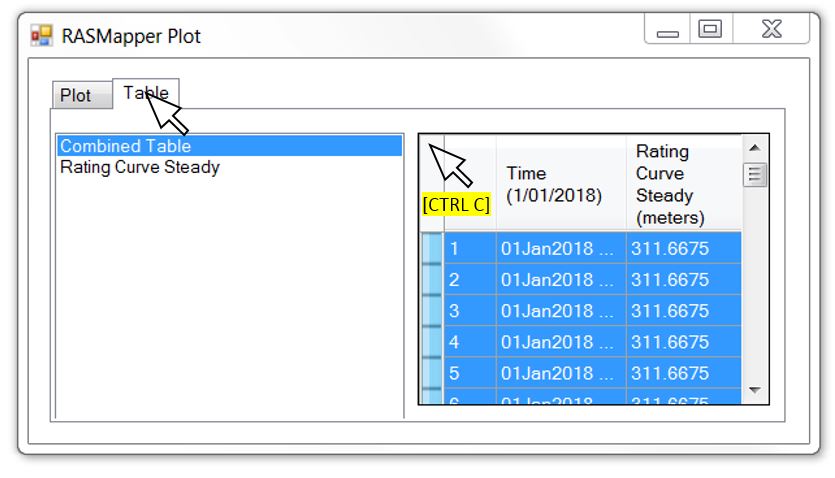Image resolution: width=835 pixels, height=478 pixels.
Task: Click the table vertical scrollbar thumb
Action: click(755, 174)
